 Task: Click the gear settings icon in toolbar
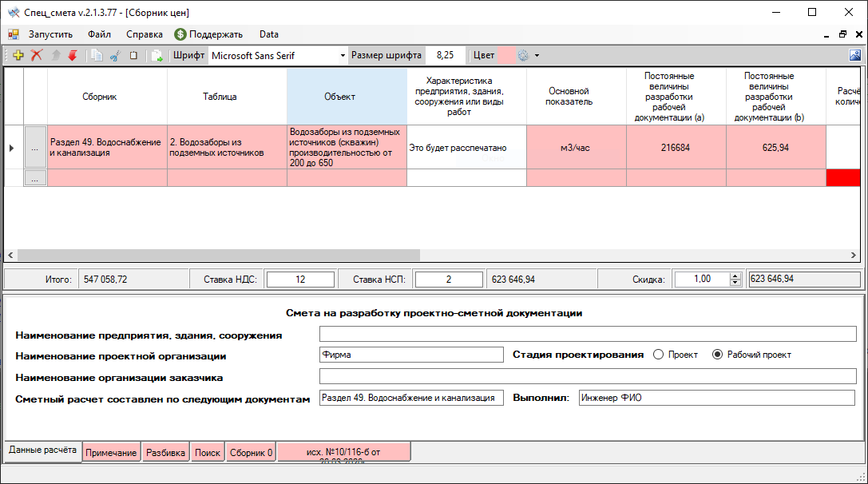[523, 55]
